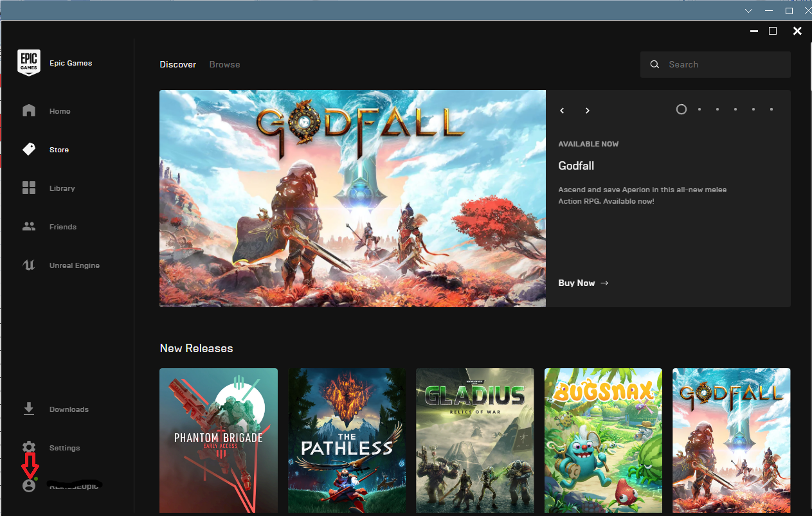Click the New Releases heading
Image resolution: width=812 pixels, height=516 pixels.
pos(197,348)
